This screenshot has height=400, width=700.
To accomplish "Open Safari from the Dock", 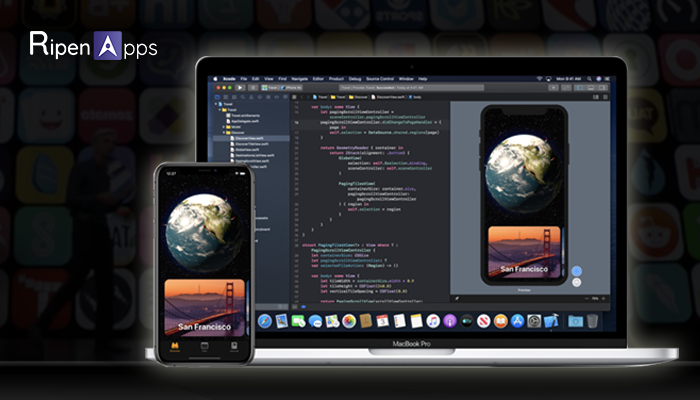I will click(265, 321).
